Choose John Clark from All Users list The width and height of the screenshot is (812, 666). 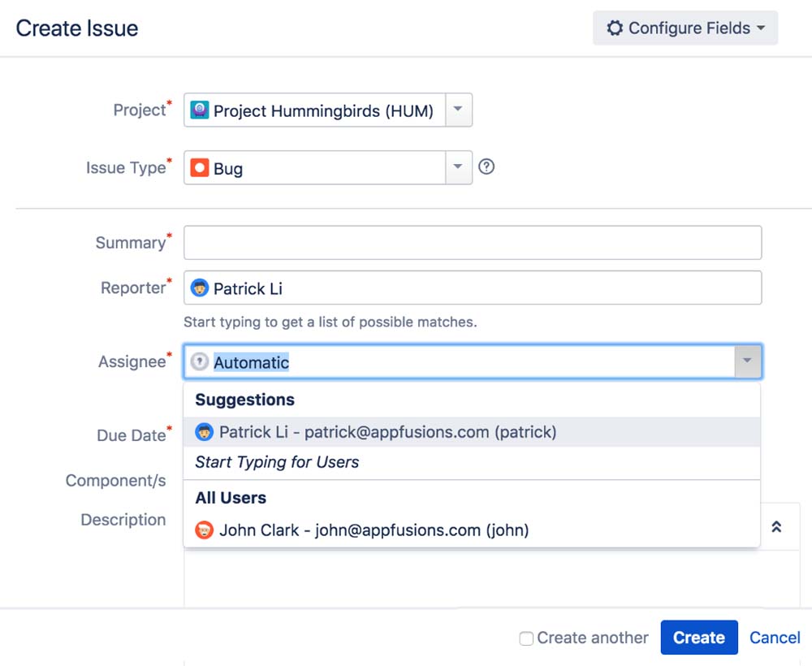(x=374, y=530)
